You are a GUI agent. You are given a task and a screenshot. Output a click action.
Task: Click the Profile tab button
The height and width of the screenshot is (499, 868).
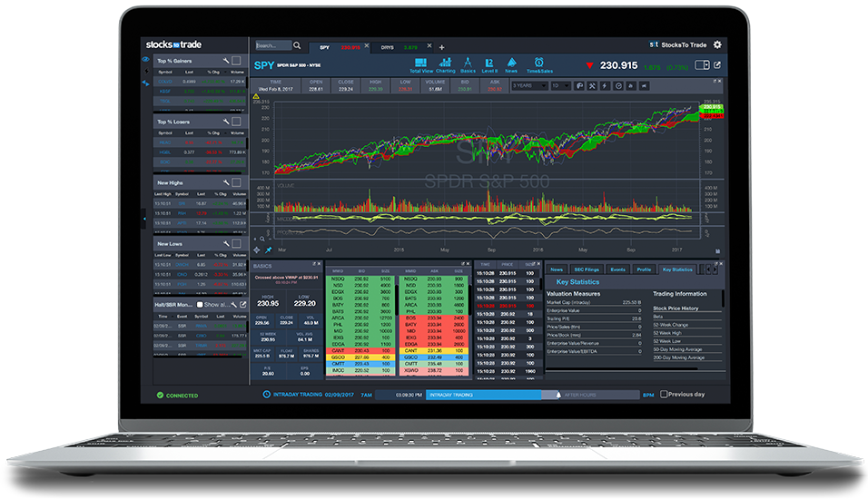click(644, 269)
